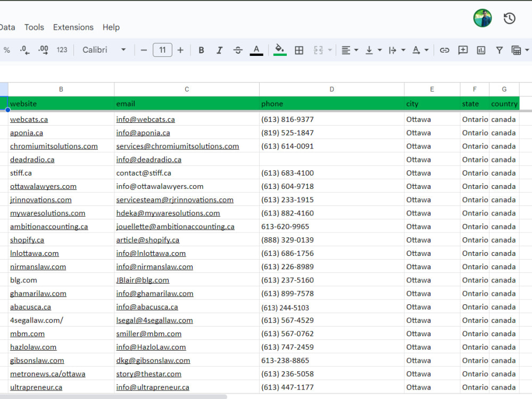Click horizontal scrollbar at bottom
This screenshot has width=532, height=399.
[x=113, y=396]
